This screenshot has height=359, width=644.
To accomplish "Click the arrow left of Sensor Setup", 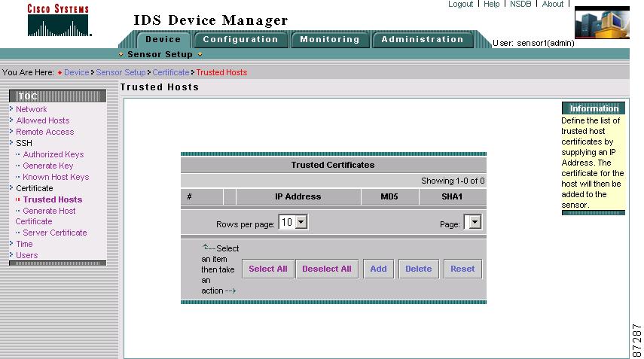I will point(121,55).
